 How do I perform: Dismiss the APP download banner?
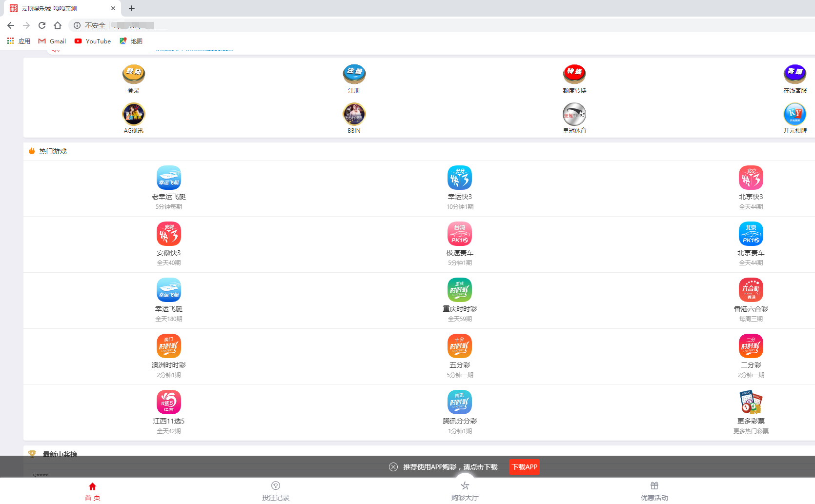[x=393, y=467]
